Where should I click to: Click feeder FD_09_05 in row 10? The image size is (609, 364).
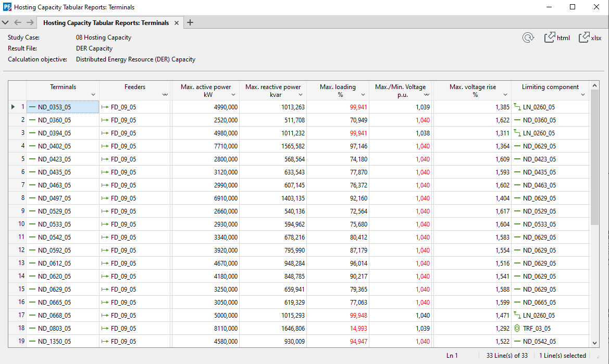(123, 224)
